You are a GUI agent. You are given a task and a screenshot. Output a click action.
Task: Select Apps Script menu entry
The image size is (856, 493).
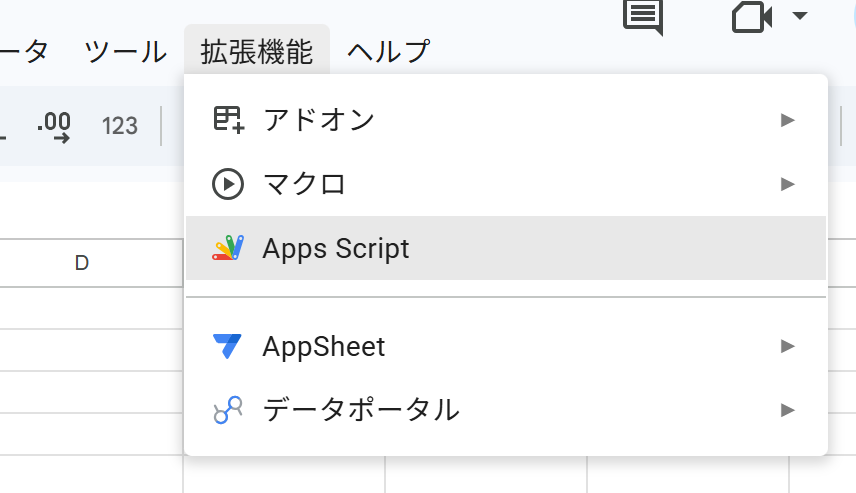(x=506, y=248)
